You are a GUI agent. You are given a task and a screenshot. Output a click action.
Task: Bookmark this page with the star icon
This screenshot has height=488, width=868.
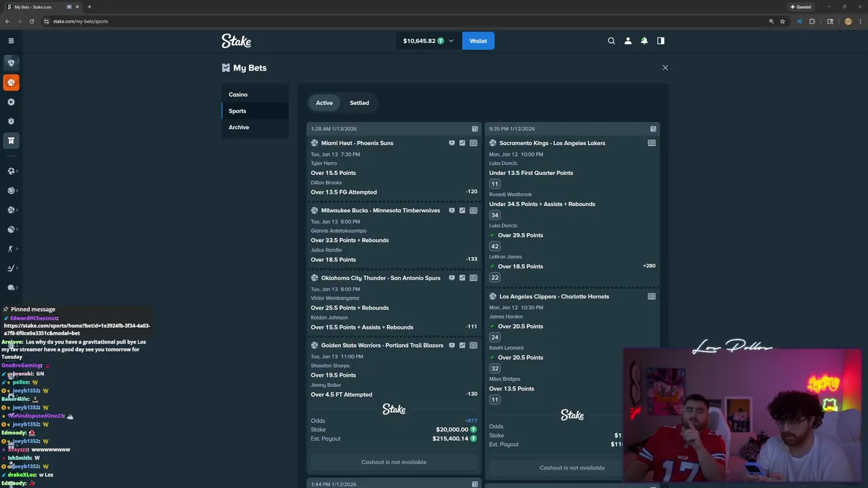point(783,21)
